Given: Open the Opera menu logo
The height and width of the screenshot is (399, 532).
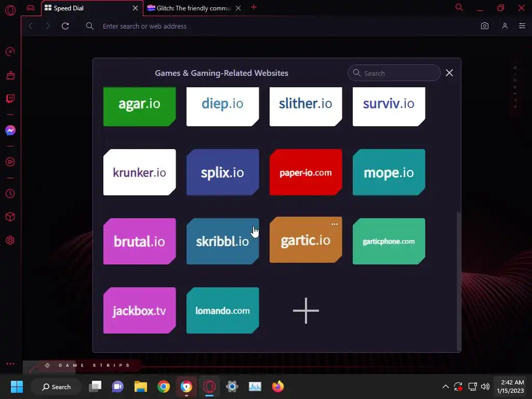Looking at the screenshot, I should (x=10, y=10).
